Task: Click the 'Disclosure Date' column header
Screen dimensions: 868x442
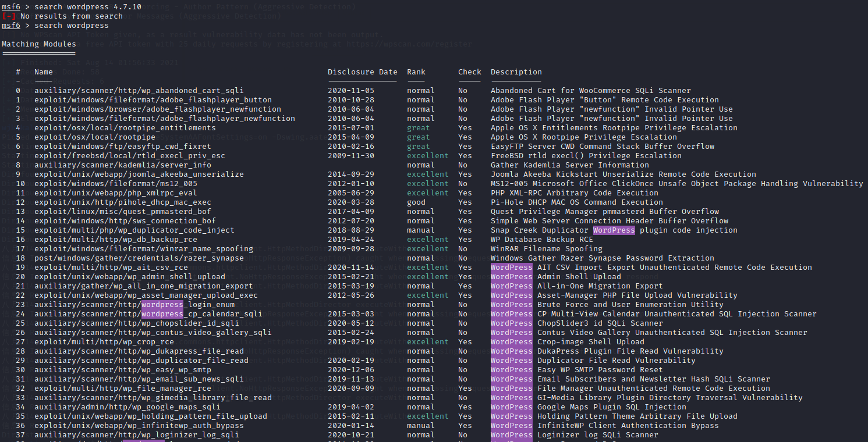Action: tap(363, 72)
